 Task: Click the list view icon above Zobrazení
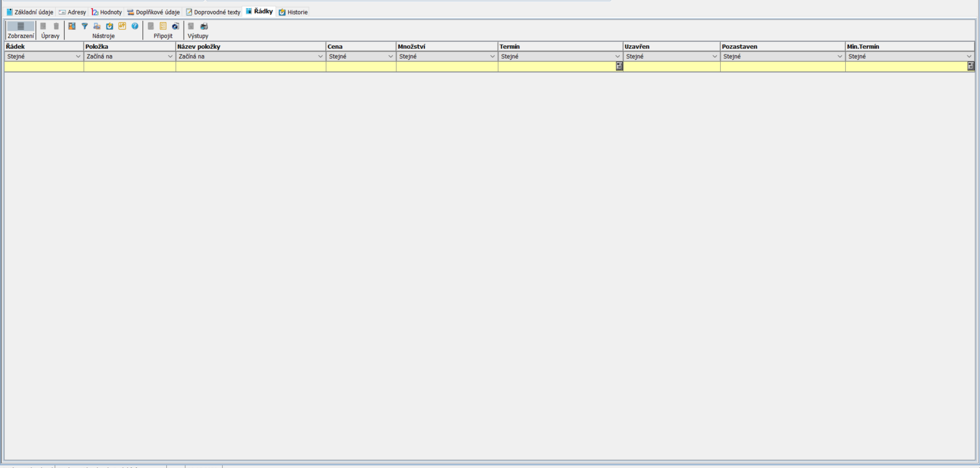pos(20,26)
